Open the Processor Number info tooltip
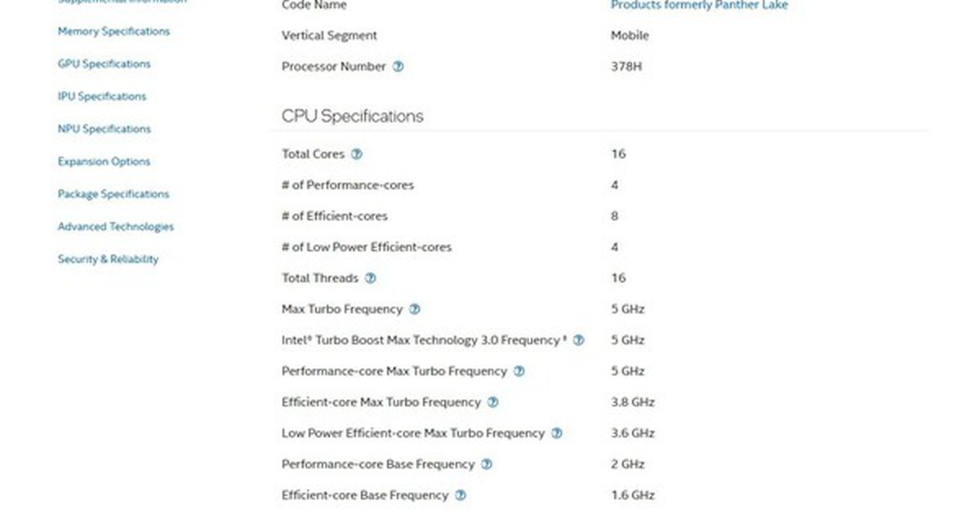The width and height of the screenshot is (980, 514). [398, 67]
